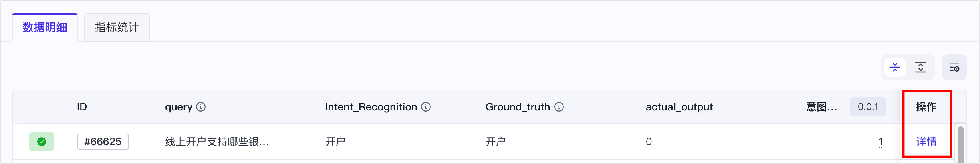Open the column settings icon
The height and width of the screenshot is (164, 980).
(x=954, y=67)
